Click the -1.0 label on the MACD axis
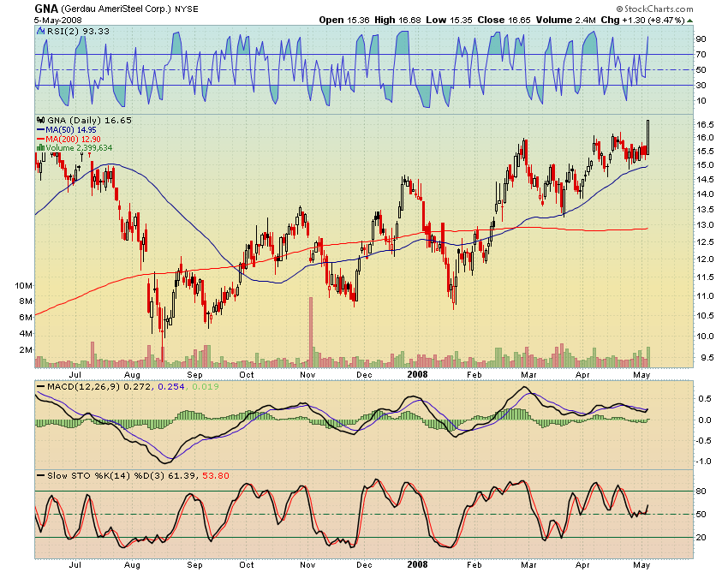 tap(703, 462)
